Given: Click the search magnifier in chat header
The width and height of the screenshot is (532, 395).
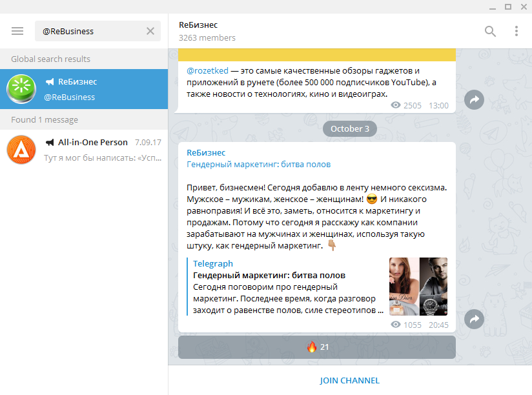Looking at the screenshot, I should tap(491, 31).
